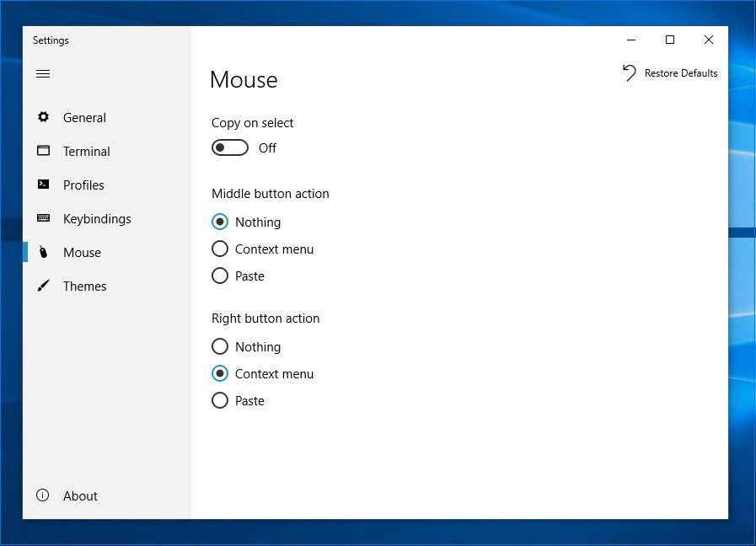Select Nothing for Middle button action
Image resolution: width=756 pixels, height=546 pixels.
pyautogui.click(x=220, y=222)
